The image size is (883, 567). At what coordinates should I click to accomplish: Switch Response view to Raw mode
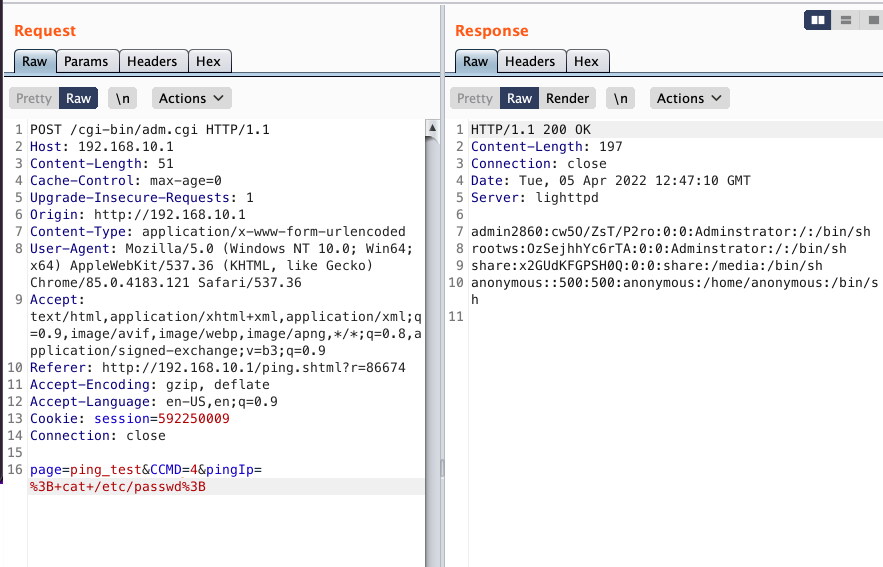(519, 98)
